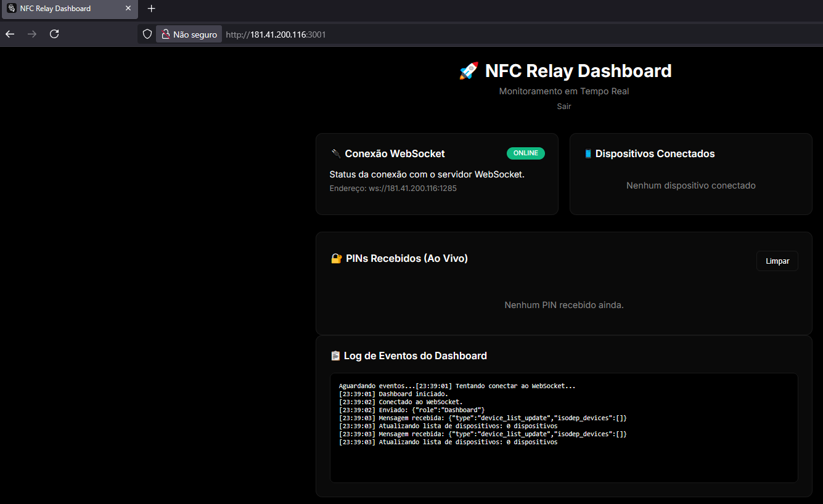
Task: Click the favicon on NFC Relay Dashboard tab
Action: click(11, 9)
